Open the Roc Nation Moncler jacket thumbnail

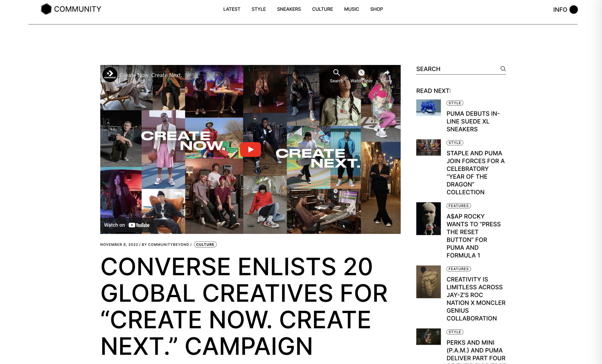tap(428, 282)
